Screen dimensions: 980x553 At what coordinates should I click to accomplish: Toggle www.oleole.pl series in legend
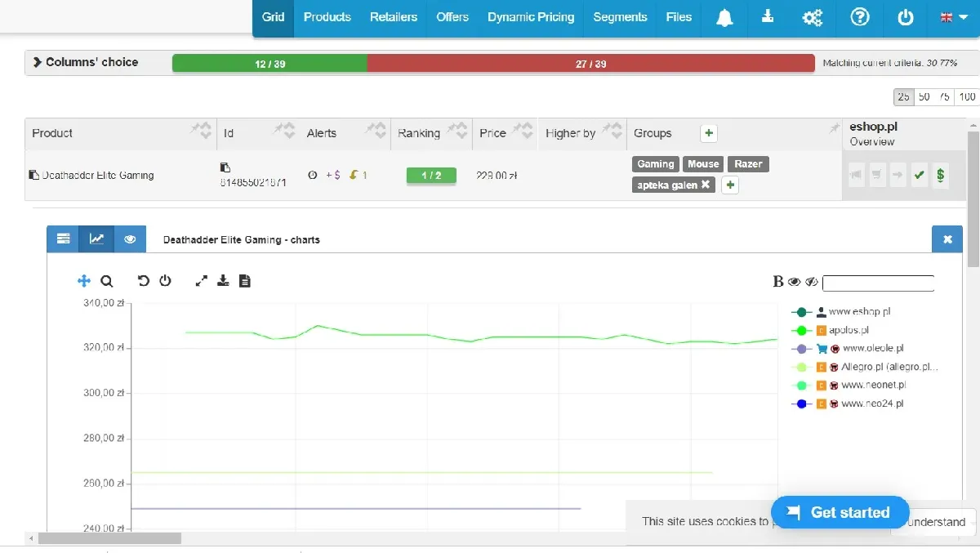point(847,349)
